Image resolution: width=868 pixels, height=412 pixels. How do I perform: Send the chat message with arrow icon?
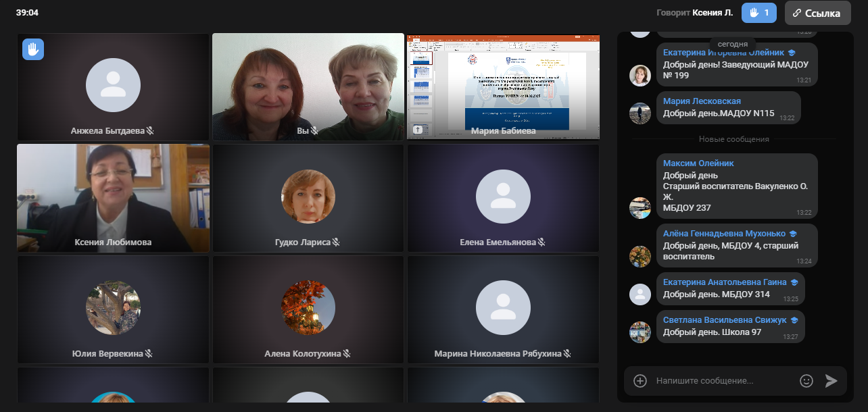click(831, 381)
